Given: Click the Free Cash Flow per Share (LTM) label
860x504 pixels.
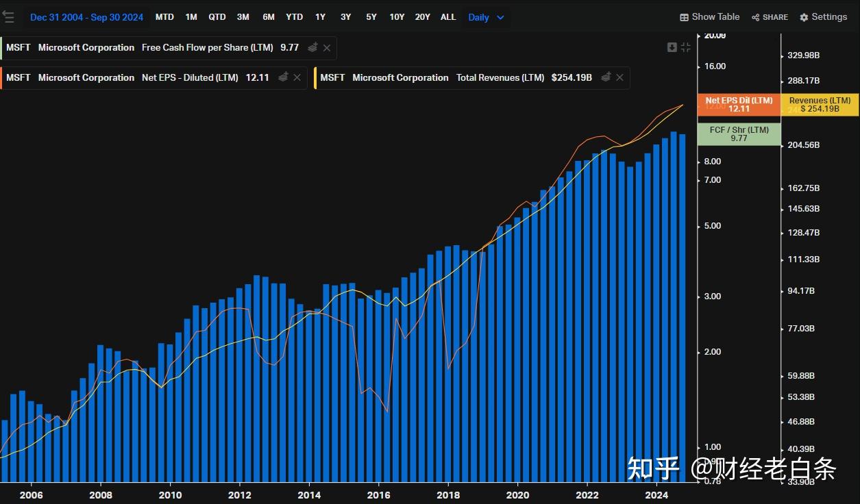Looking at the screenshot, I should point(208,48).
